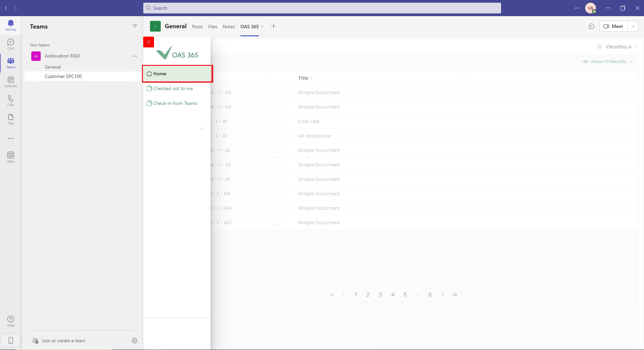
Task: Click the Meet button
Action: (x=613, y=26)
